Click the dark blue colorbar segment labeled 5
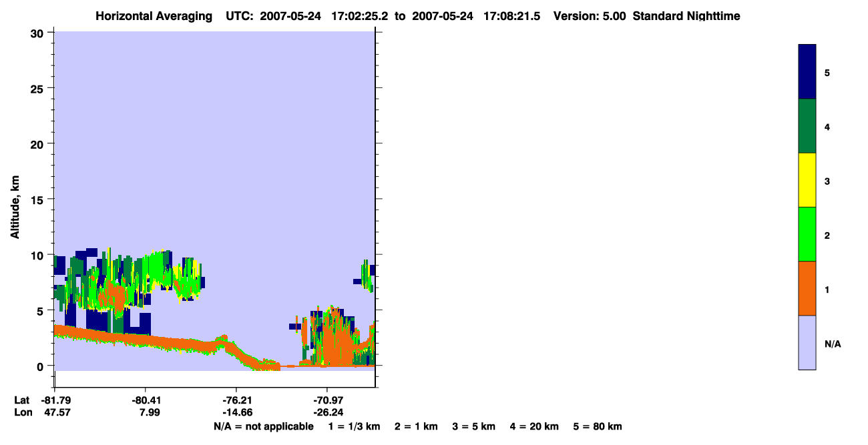 807,72
